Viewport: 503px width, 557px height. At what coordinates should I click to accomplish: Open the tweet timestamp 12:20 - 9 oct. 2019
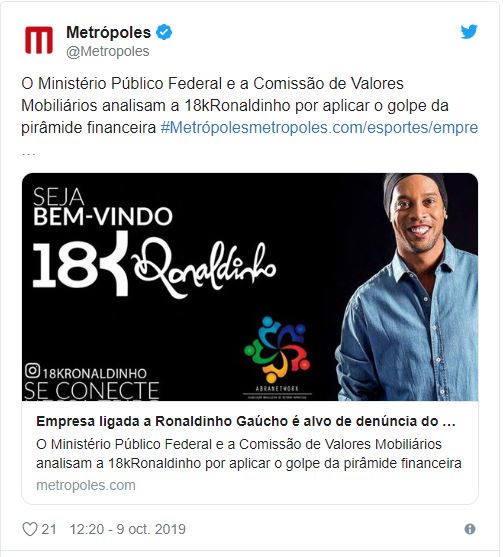click(128, 529)
